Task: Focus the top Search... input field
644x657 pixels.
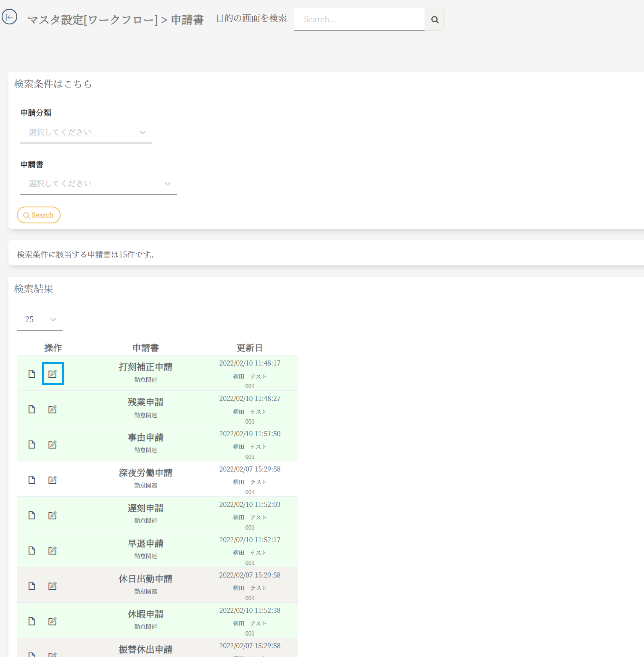Action: coord(359,19)
